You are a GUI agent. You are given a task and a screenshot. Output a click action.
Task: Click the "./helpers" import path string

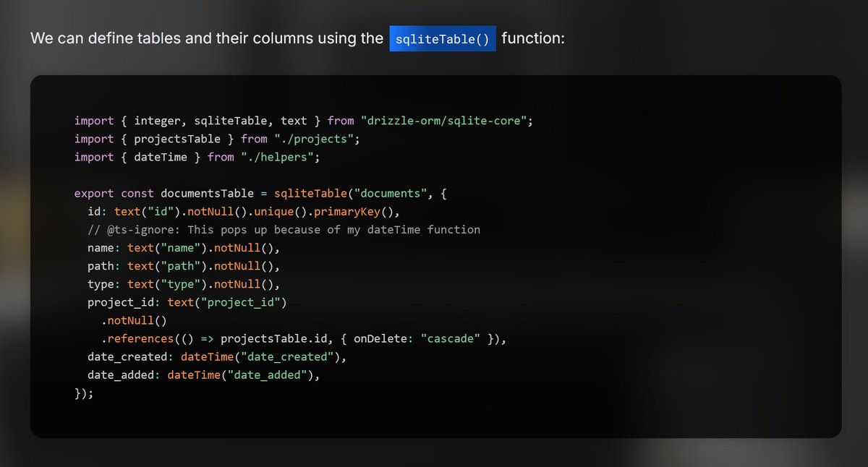click(x=276, y=157)
